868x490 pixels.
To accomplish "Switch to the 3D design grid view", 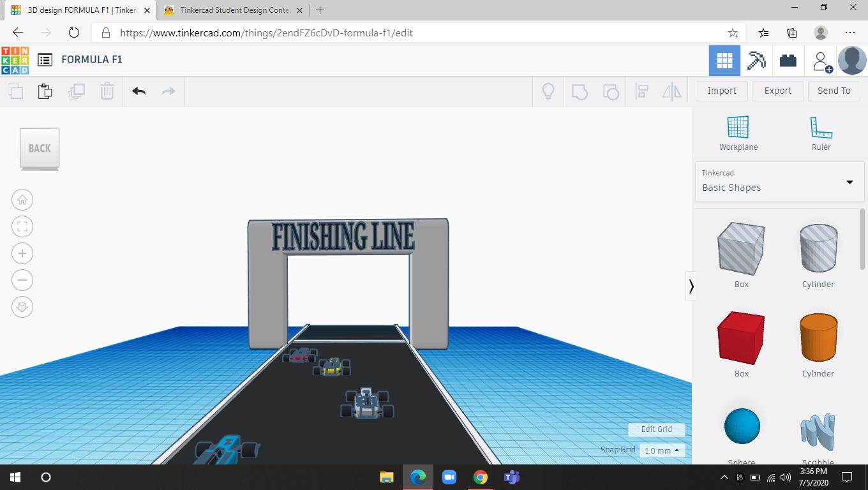I will pyautogui.click(x=724, y=61).
